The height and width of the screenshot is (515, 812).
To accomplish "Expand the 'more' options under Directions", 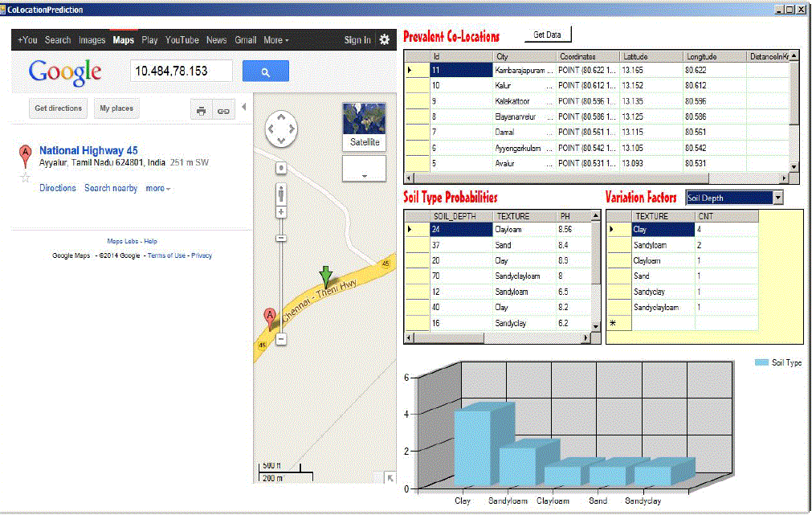I will tap(157, 188).
